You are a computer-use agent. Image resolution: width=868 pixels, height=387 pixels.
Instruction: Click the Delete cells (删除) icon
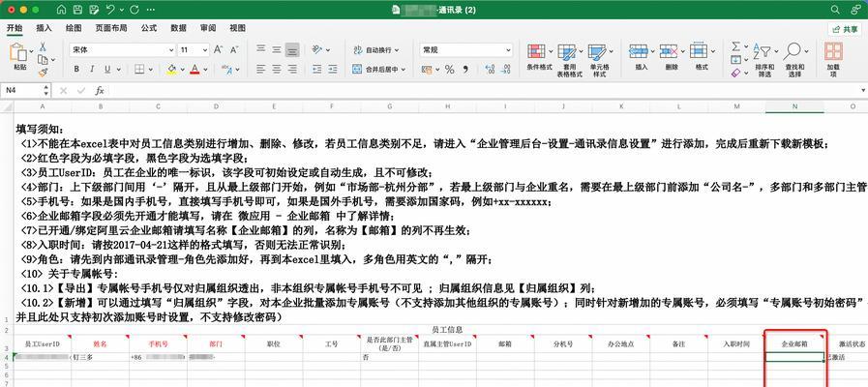point(670,51)
